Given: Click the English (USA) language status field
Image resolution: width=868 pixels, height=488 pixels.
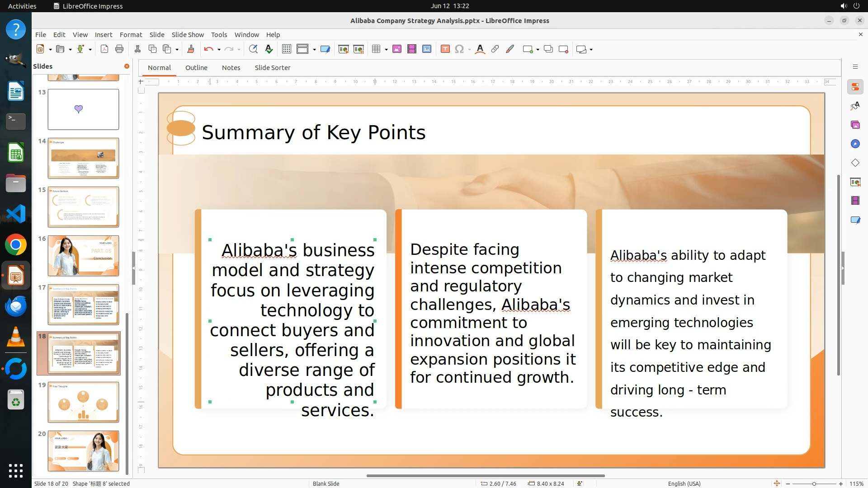Looking at the screenshot, I should tap(684, 483).
